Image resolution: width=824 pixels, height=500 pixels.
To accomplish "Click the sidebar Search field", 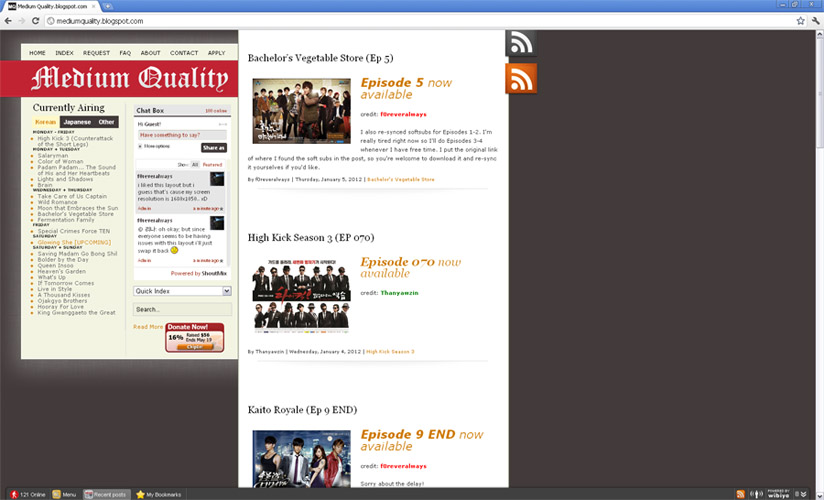I will (182, 309).
